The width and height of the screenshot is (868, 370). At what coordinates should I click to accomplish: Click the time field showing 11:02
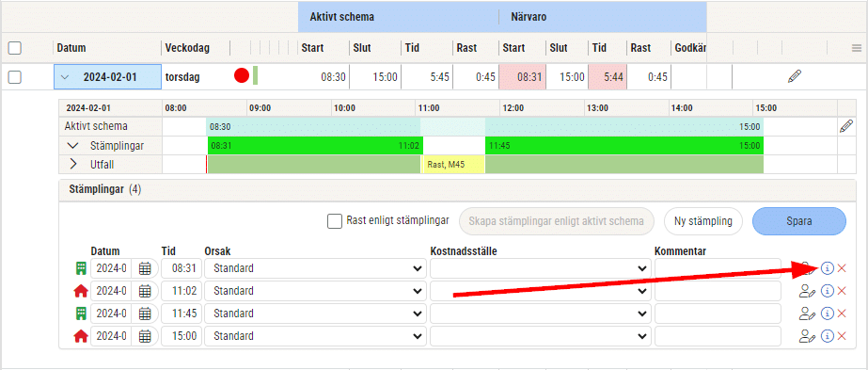(x=181, y=291)
